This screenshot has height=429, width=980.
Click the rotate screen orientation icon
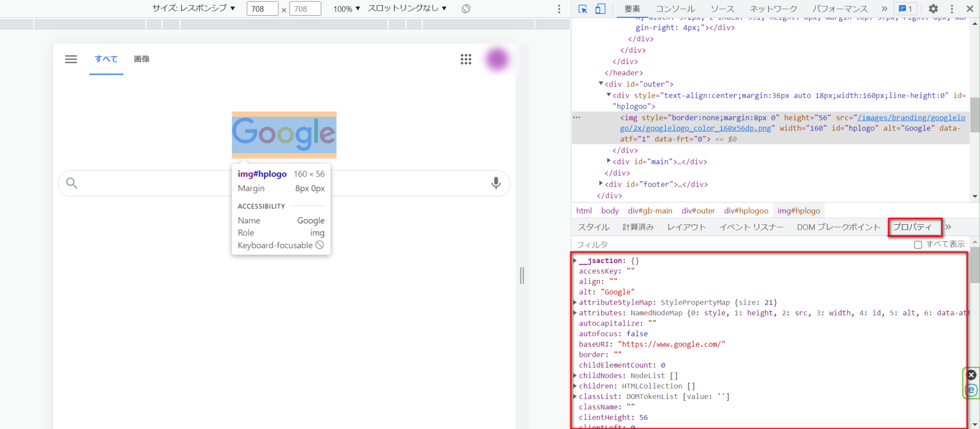466,9
